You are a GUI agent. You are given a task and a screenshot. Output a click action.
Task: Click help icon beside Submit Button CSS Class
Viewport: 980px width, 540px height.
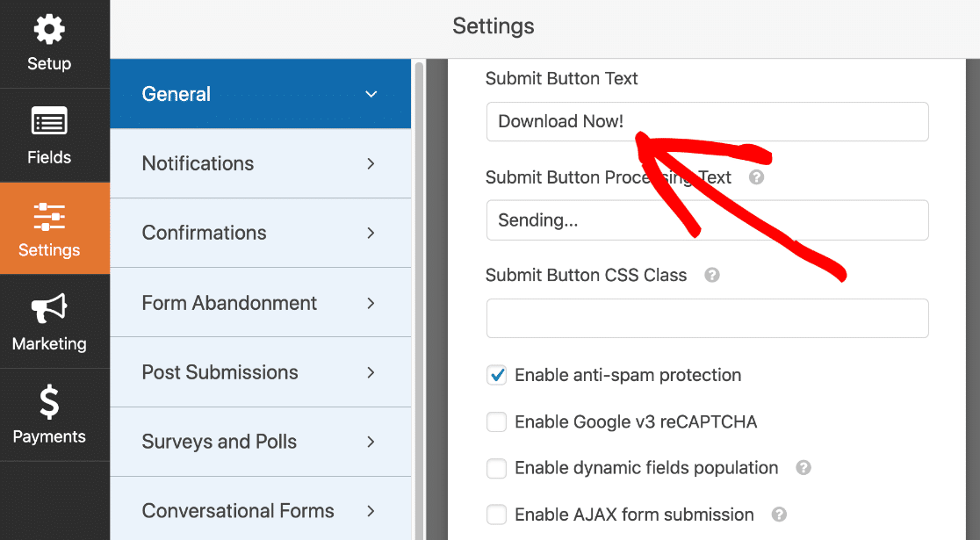(712, 275)
